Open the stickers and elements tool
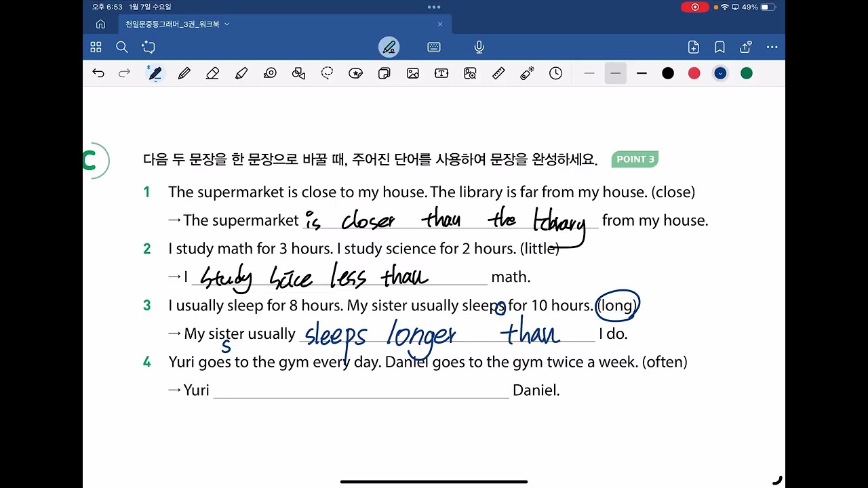868x488 pixels. click(x=355, y=73)
